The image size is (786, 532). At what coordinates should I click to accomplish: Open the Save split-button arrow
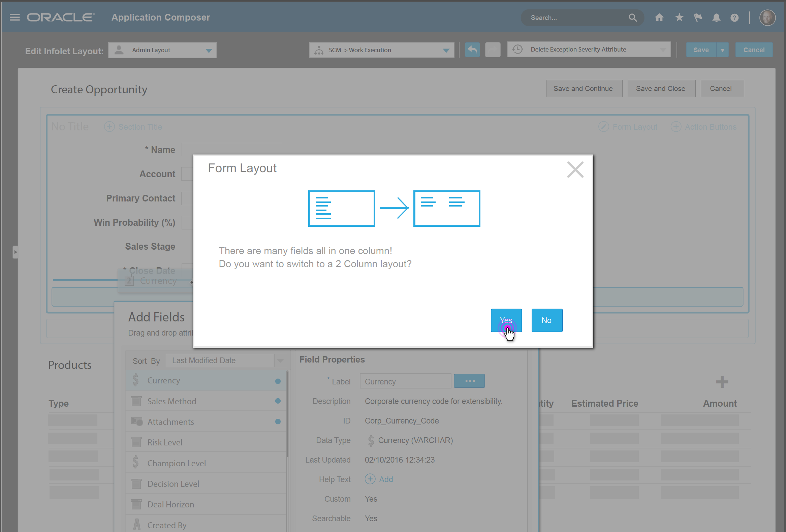tap(722, 50)
